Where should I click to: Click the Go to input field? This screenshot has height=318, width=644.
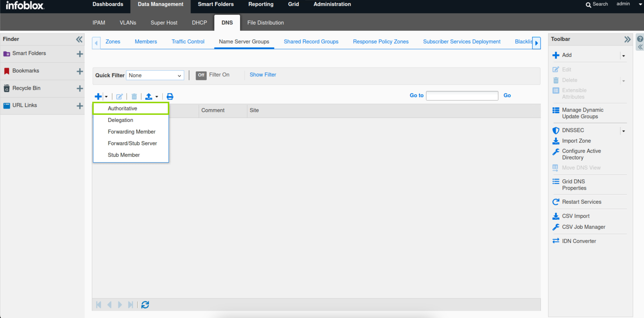click(x=462, y=96)
